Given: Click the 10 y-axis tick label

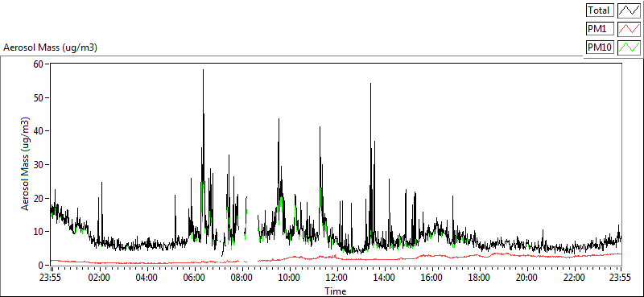Looking at the screenshot, I should point(39,232).
